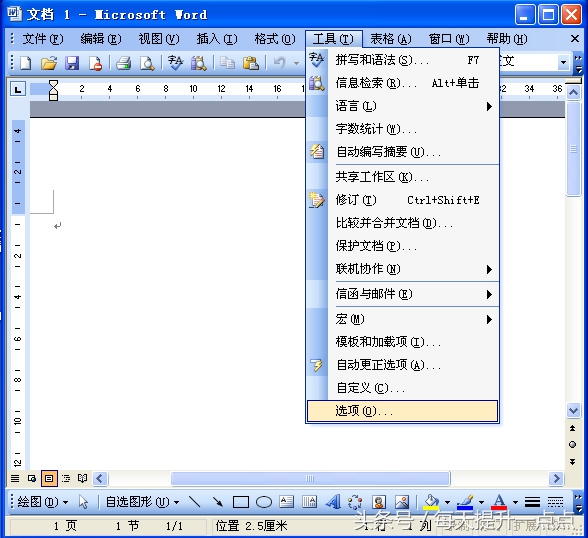Click select browse object circle button

[572, 445]
